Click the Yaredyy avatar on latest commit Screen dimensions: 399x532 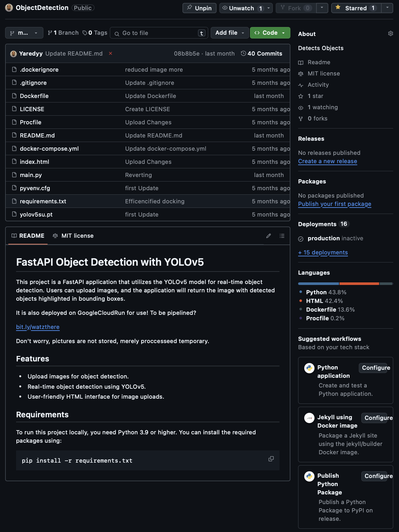tap(13, 54)
